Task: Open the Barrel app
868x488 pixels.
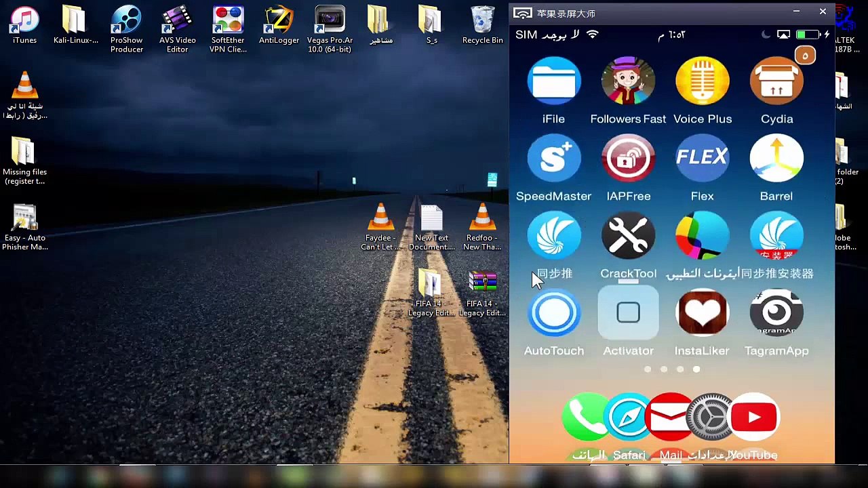Action: [776, 159]
